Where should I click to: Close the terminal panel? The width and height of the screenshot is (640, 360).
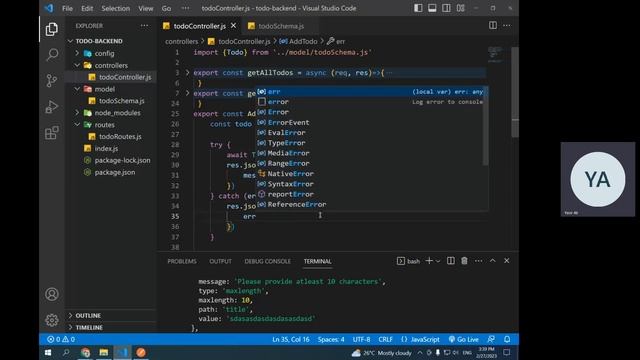[x=507, y=260]
